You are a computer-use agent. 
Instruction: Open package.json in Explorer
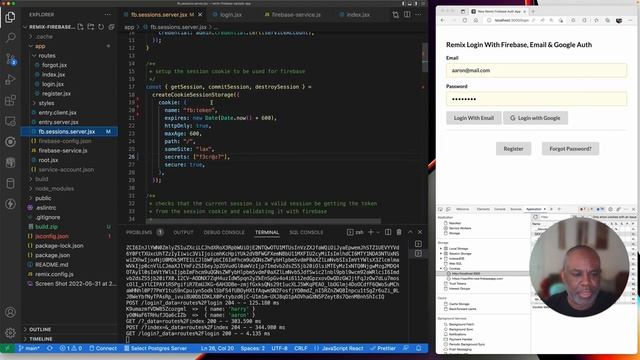[x=52, y=255]
